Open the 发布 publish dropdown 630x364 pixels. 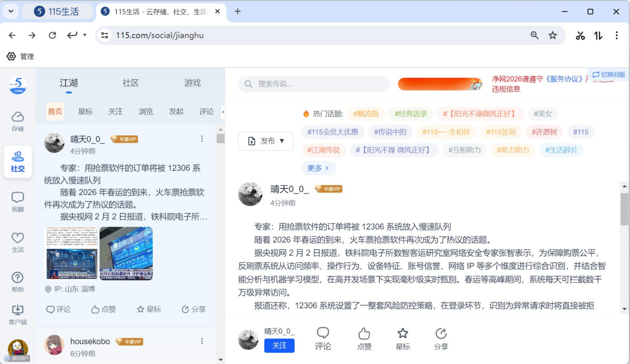pyautogui.click(x=266, y=141)
